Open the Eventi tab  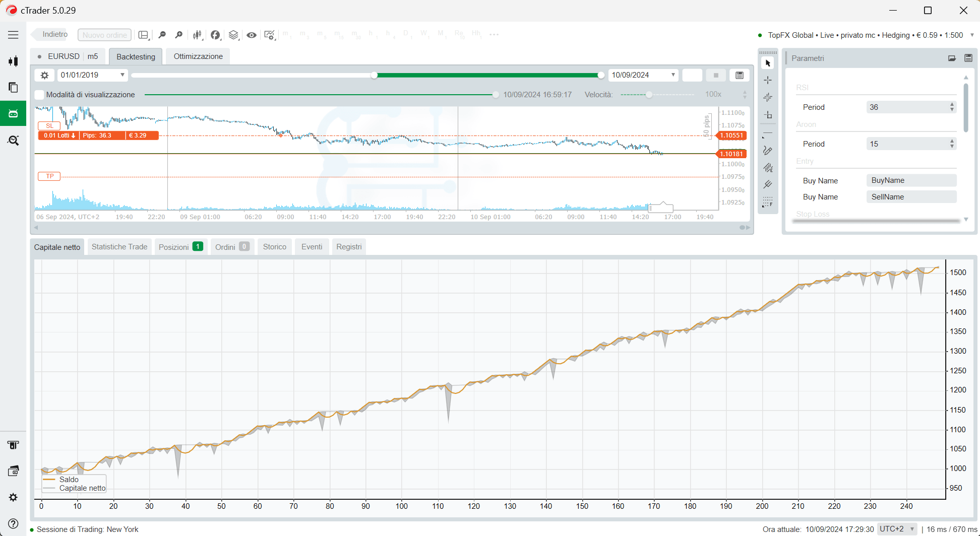(x=312, y=247)
